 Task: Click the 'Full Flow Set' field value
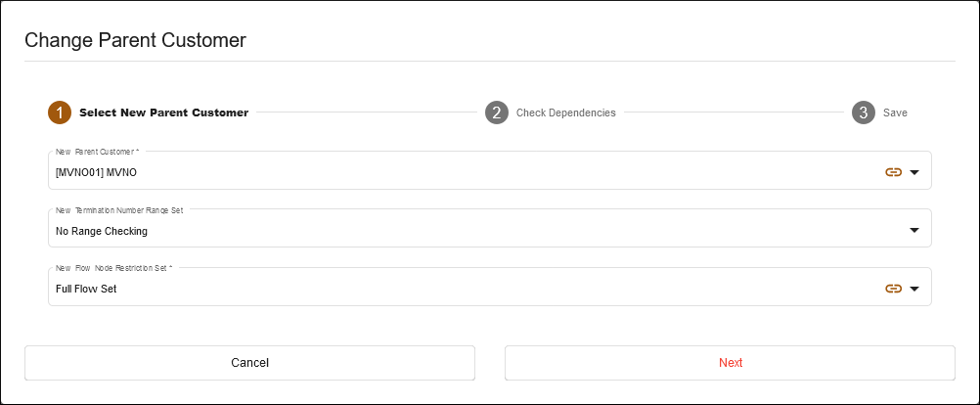87,290
